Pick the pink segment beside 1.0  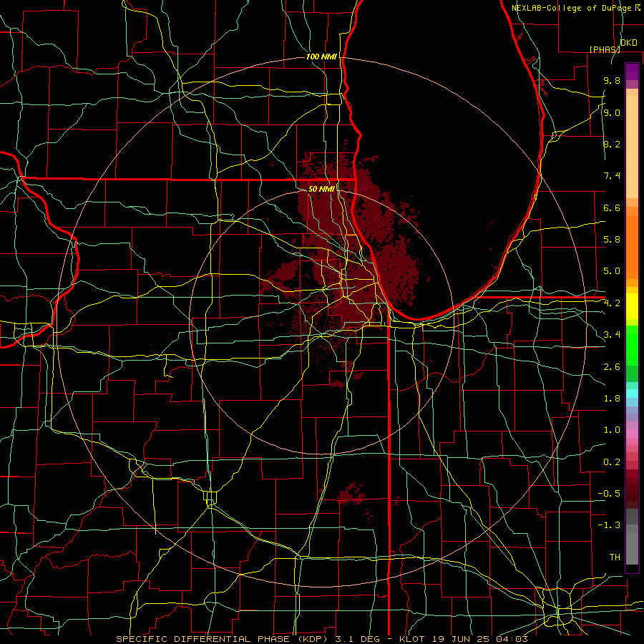pos(632,434)
